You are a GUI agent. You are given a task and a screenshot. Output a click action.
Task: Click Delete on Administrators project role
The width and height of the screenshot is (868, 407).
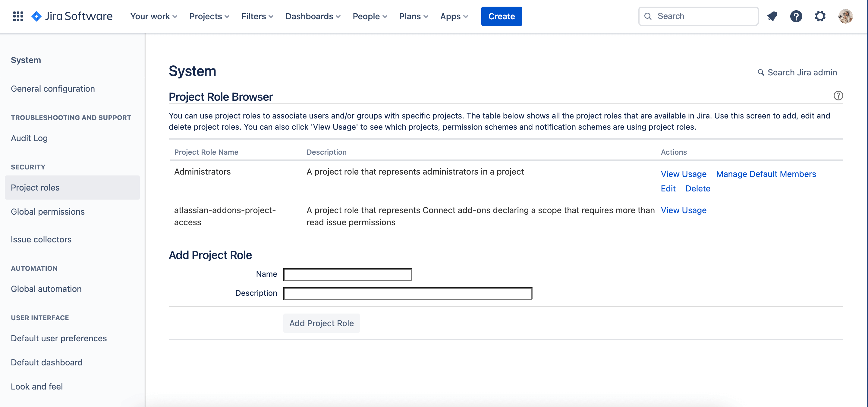point(698,188)
